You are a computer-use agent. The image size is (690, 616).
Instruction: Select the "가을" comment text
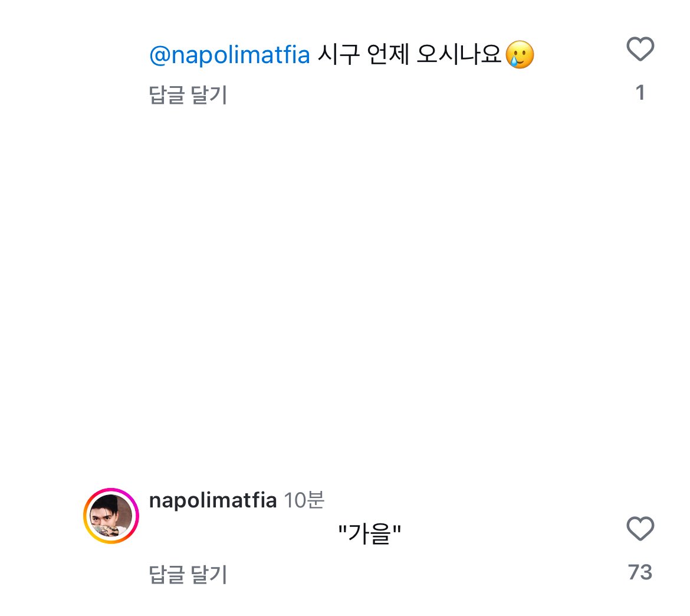click(x=369, y=535)
